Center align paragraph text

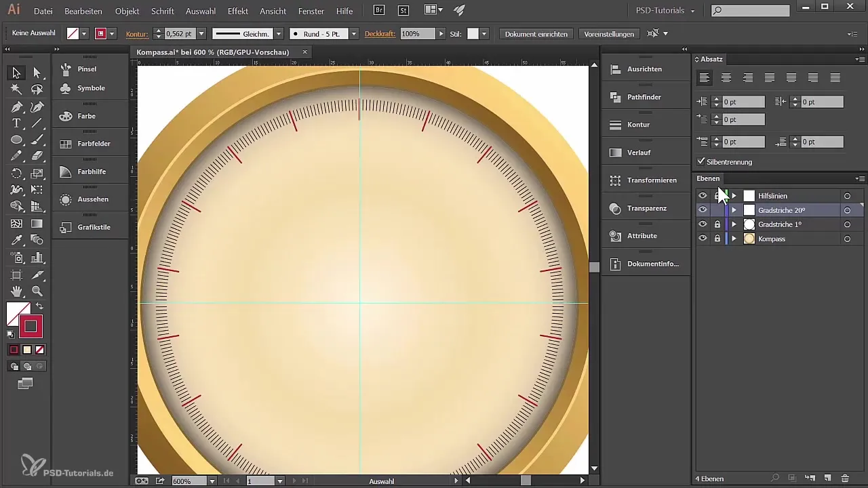click(726, 78)
